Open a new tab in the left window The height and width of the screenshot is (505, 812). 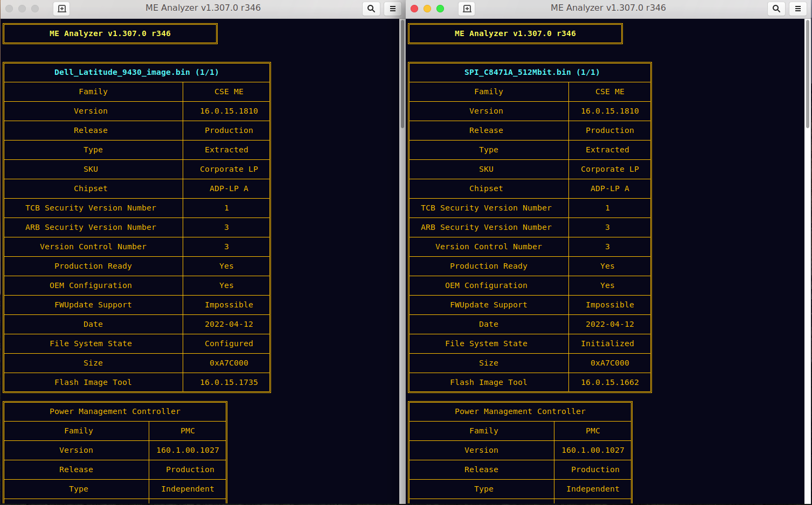pos(62,9)
